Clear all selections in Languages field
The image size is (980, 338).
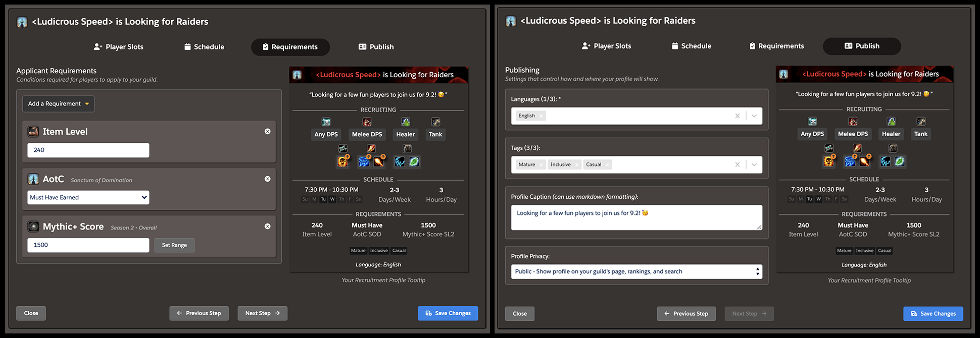[738, 116]
